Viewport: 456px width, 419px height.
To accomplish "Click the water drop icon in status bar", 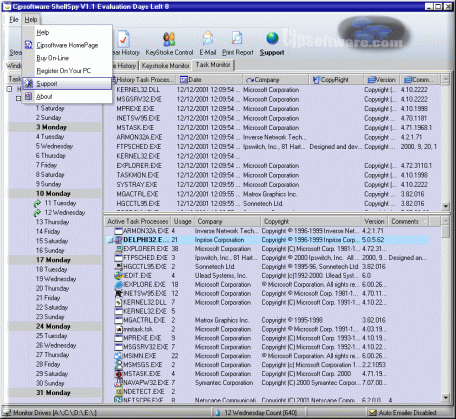I will [217, 413].
